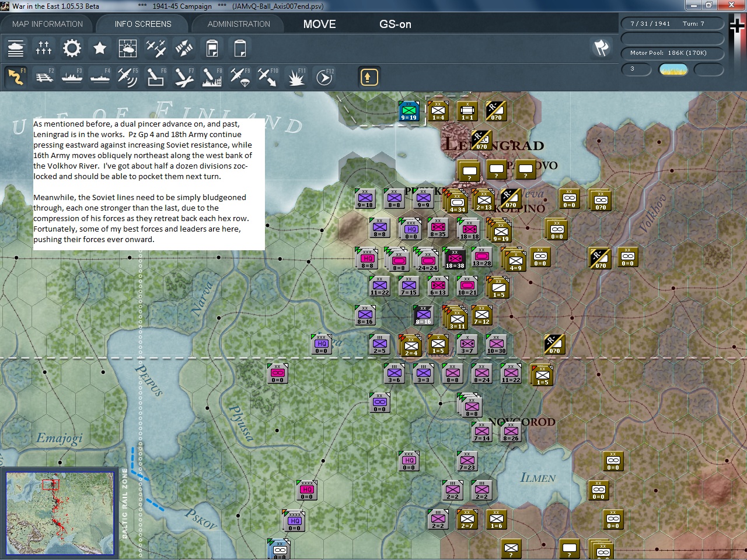This screenshot has width=747, height=560.
Task: Select the 4=9 Soviet stack
Action: pyautogui.click(x=515, y=261)
